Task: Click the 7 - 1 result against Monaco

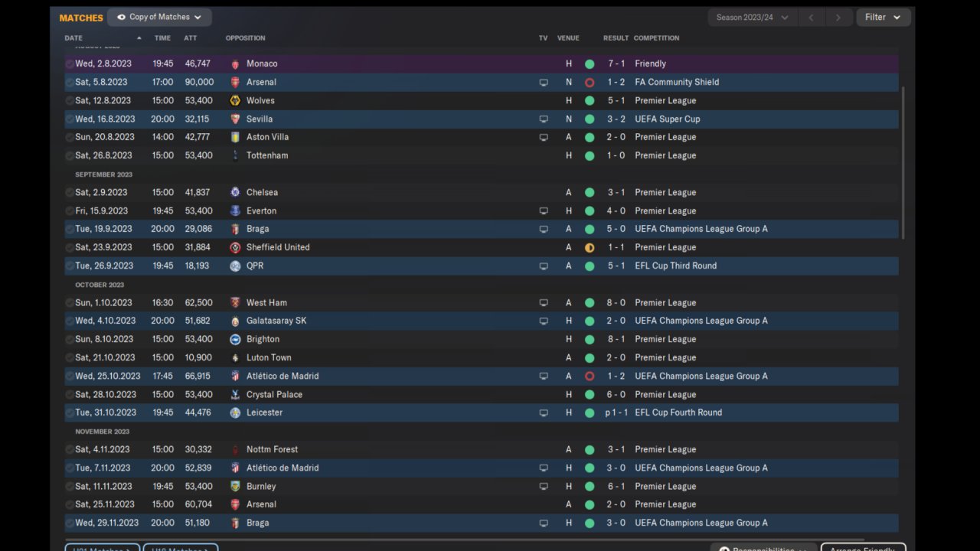Action: [x=616, y=64]
